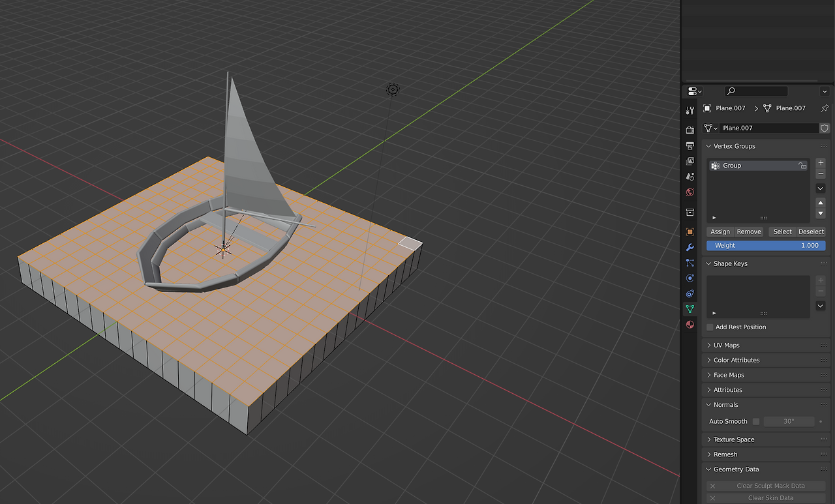The width and height of the screenshot is (835, 504).
Task: Click the animate dot beside Auto Smooth angle
Action: point(821,421)
